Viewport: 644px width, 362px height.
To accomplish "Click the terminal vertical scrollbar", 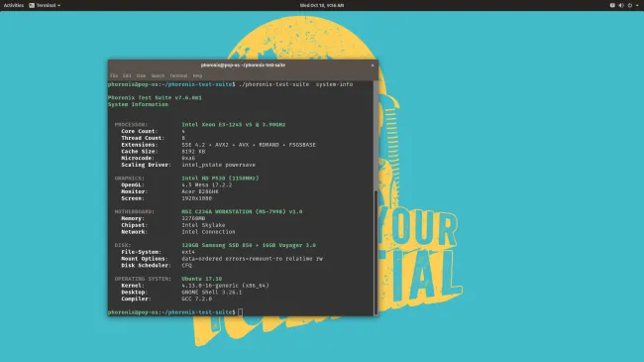I will 376,252.
